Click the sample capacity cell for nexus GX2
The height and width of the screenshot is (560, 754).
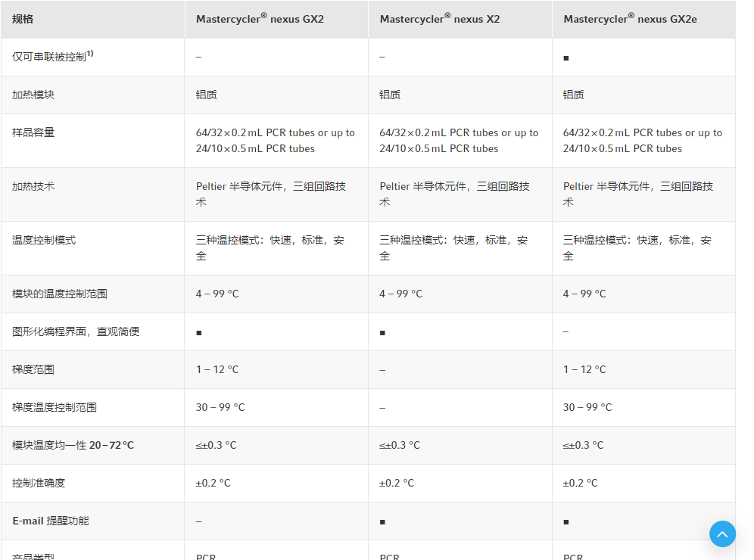coord(276,141)
